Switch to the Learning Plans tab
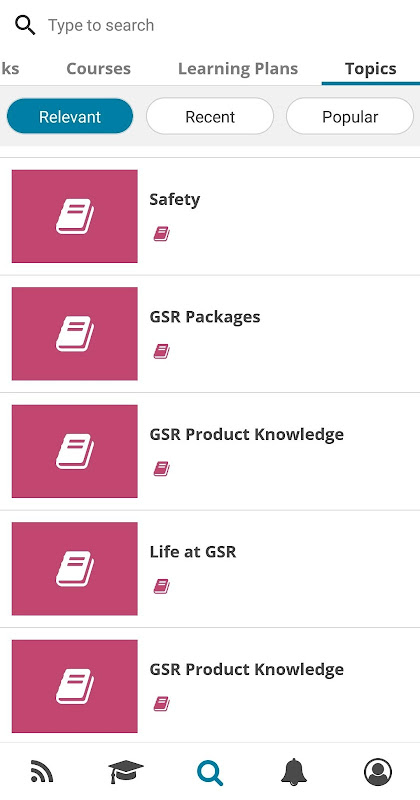Screen dimensions: 420x800 [238, 68]
